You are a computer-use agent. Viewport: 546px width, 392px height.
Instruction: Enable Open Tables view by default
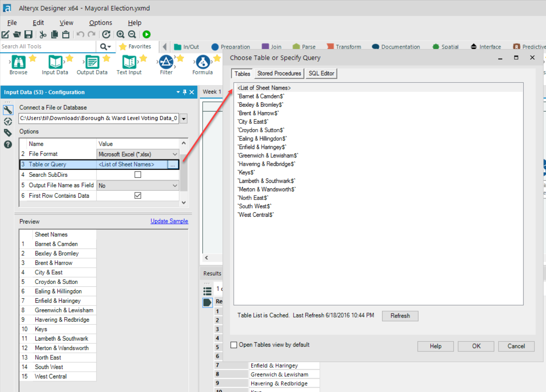(234, 345)
